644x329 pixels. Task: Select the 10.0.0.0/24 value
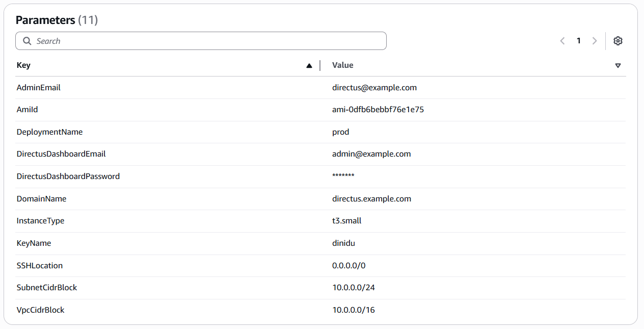coord(354,288)
